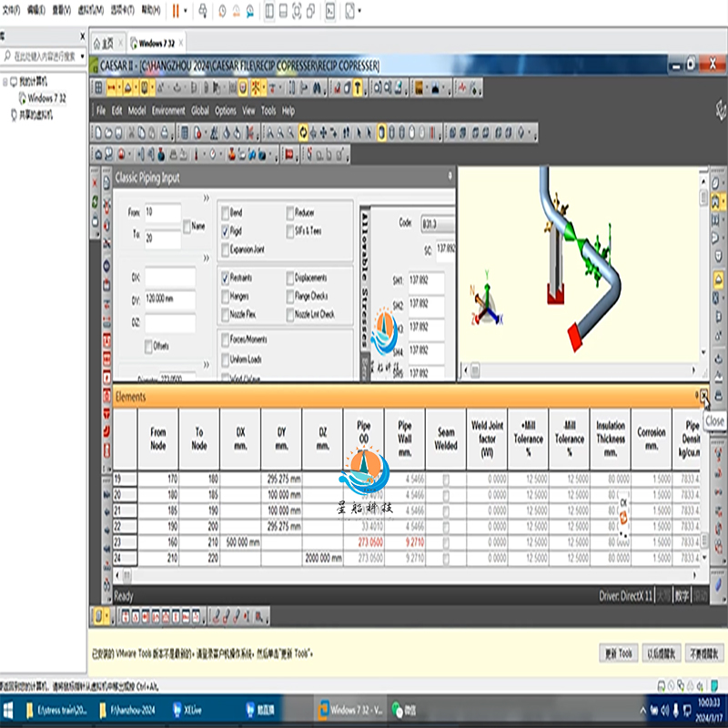The image size is (728, 728).
Task: Open XLive app in the taskbar
Action: 187,710
